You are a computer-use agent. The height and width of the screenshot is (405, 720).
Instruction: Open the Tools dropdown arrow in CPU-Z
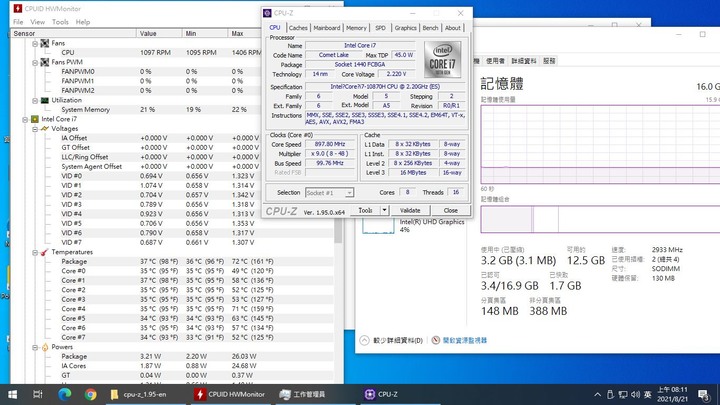(x=384, y=210)
